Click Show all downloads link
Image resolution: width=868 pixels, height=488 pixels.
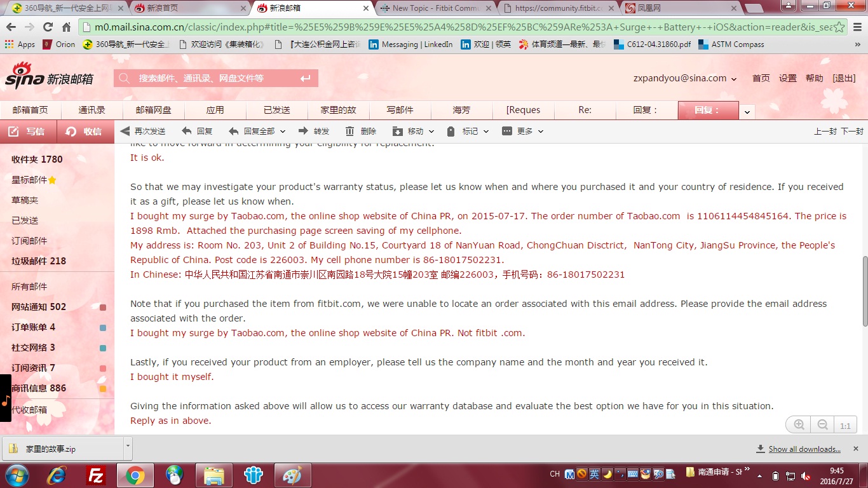pyautogui.click(x=804, y=449)
